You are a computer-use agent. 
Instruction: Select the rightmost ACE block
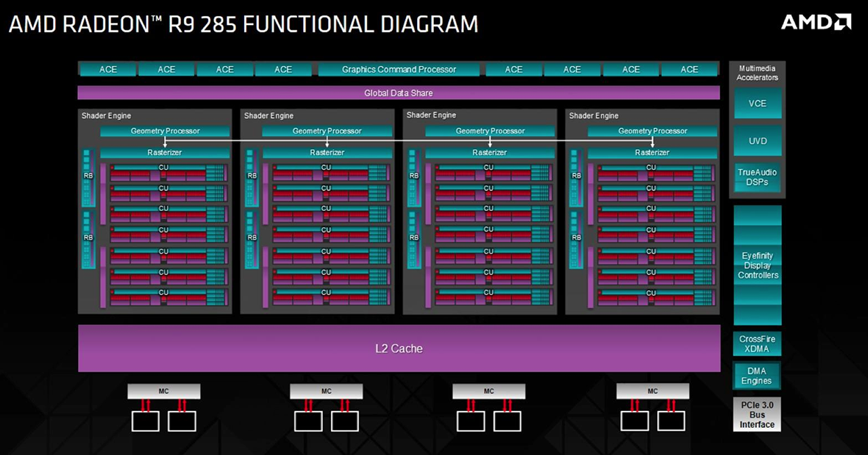click(689, 69)
